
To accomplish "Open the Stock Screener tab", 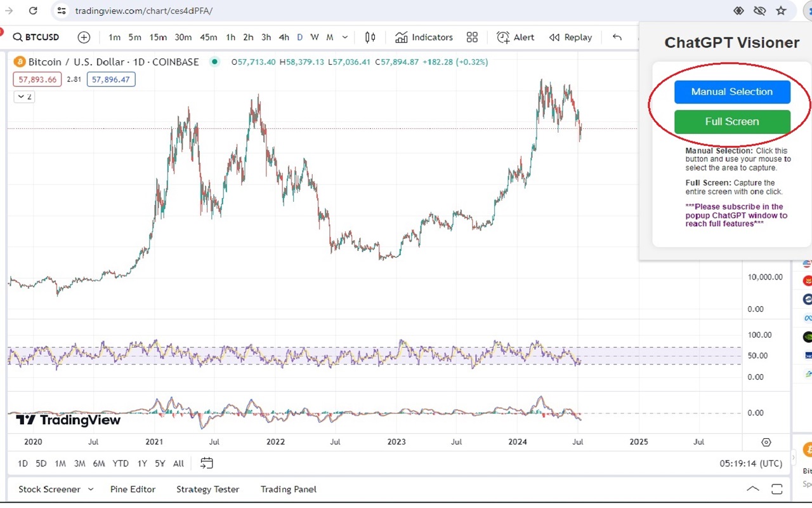I will (49, 489).
